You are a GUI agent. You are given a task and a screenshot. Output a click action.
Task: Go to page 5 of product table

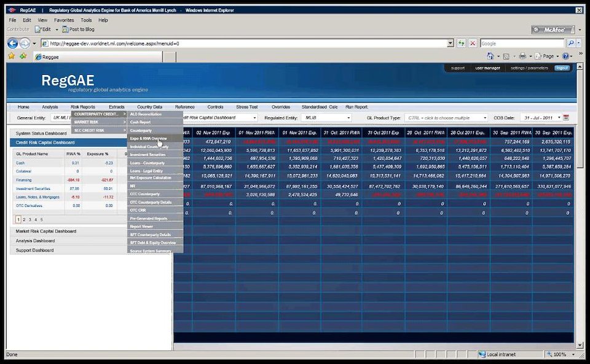coord(41,219)
